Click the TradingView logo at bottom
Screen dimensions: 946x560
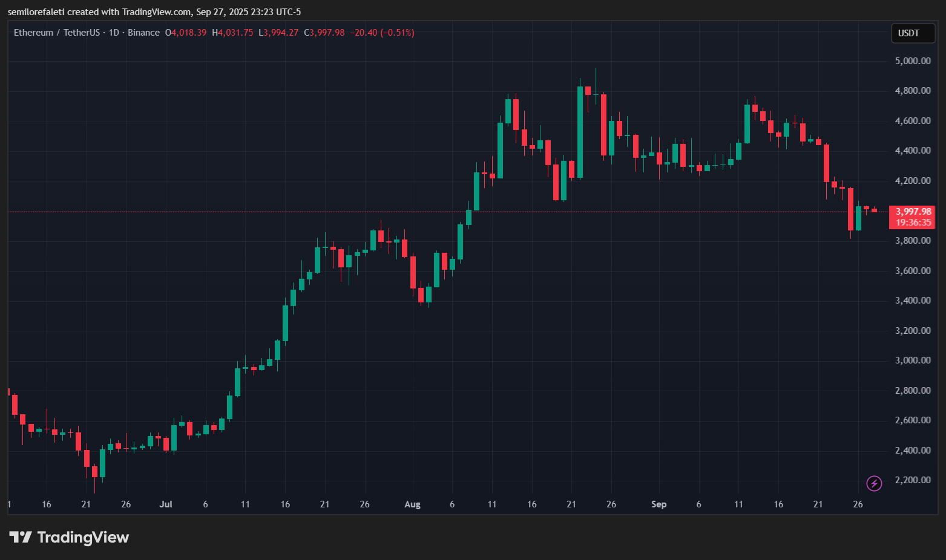(69, 538)
